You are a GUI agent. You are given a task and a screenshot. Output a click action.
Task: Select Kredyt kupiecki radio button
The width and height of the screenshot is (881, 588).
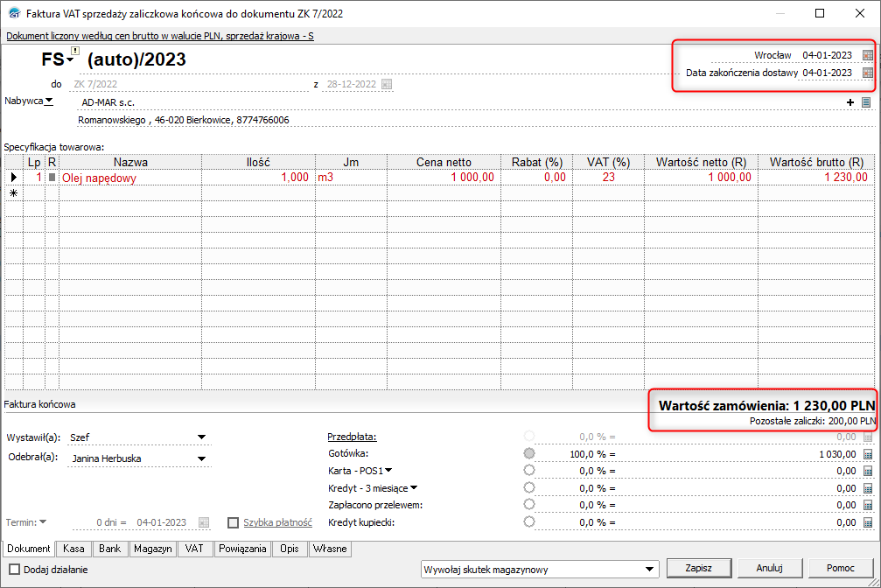click(528, 521)
